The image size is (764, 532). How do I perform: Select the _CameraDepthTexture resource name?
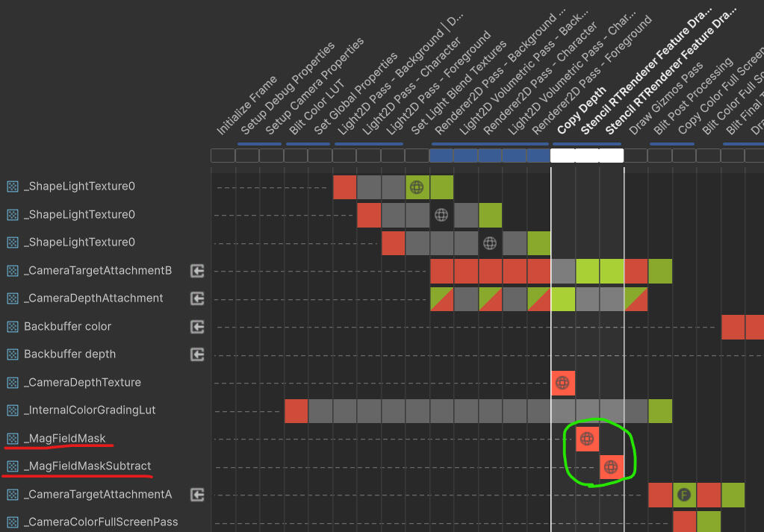click(x=82, y=383)
